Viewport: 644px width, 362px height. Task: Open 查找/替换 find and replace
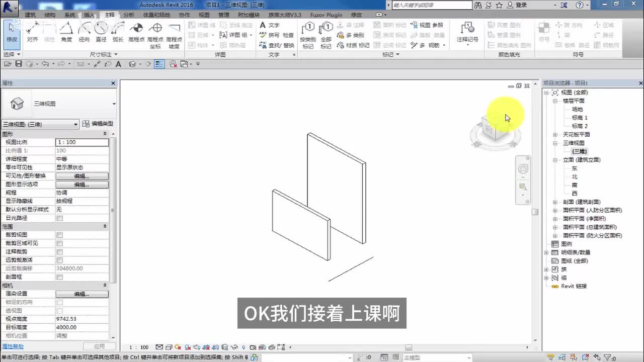(277, 45)
